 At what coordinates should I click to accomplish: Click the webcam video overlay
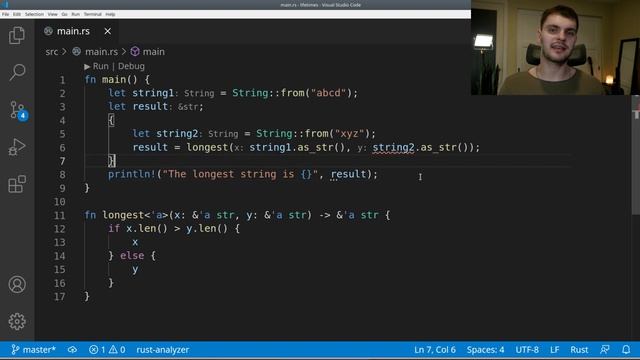tap(556, 48)
